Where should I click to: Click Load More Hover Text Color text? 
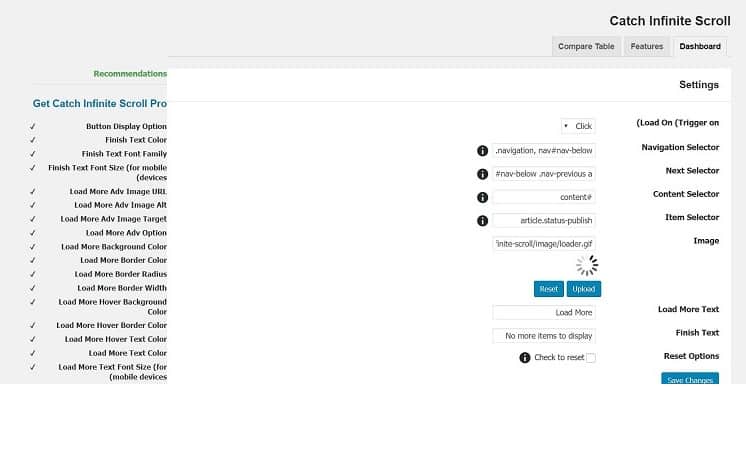[x=116, y=340]
